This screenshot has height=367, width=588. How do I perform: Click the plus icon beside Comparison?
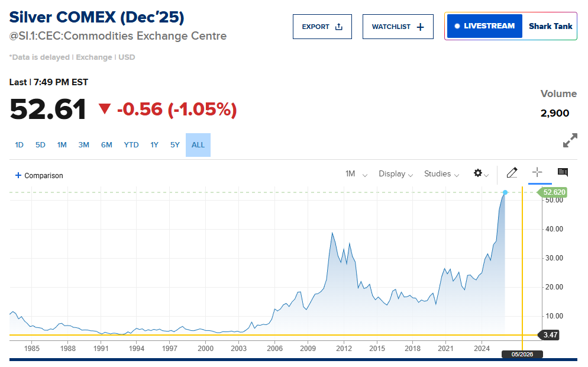18,175
